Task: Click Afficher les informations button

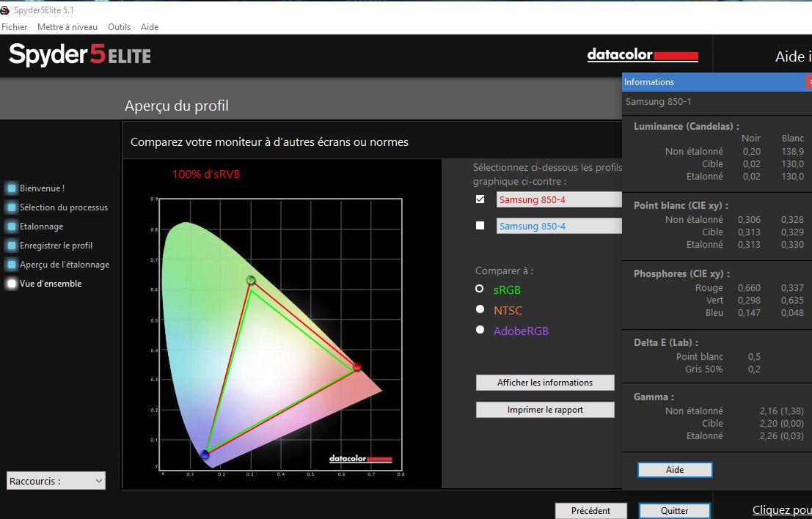Action: [x=545, y=383]
